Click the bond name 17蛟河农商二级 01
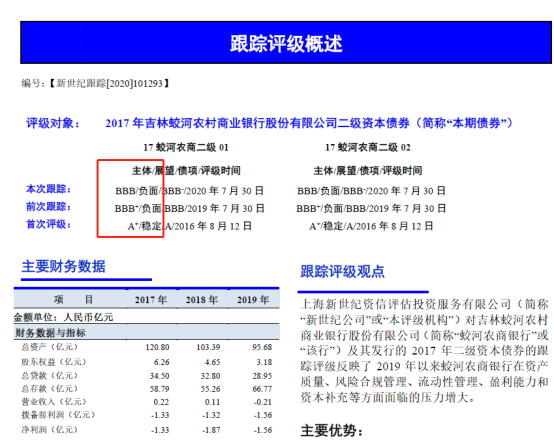 pyautogui.click(x=186, y=147)
